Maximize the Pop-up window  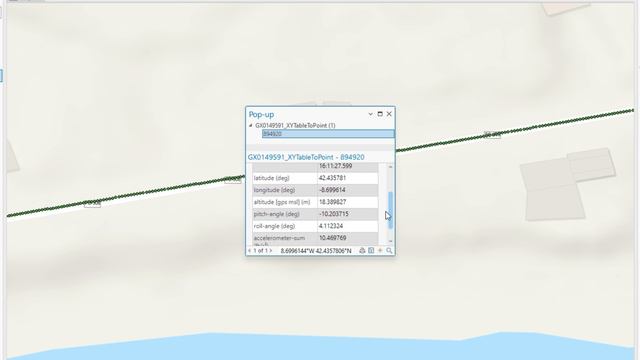[x=380, y=114]
